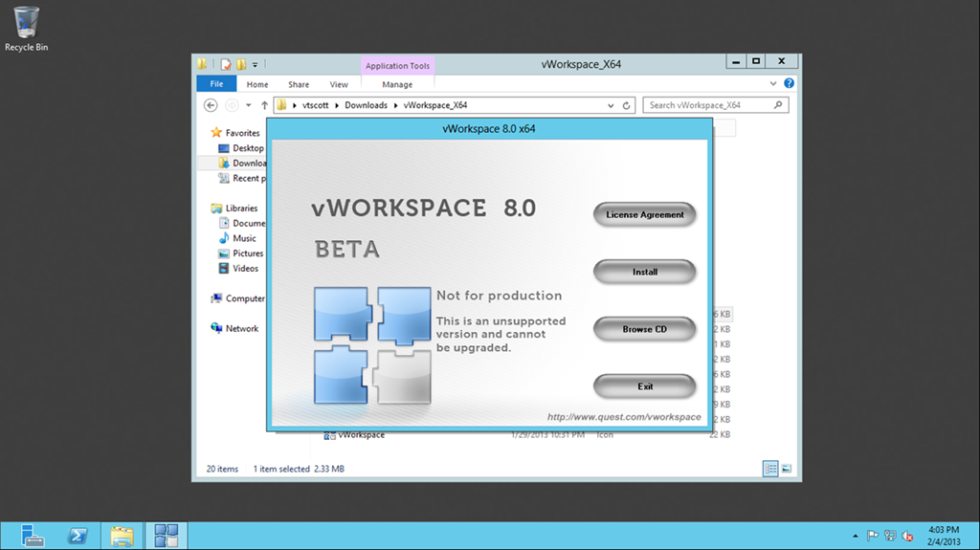Click Browse CD button
The width and height of the screenshot is (980, 550).
click(644, 329)
